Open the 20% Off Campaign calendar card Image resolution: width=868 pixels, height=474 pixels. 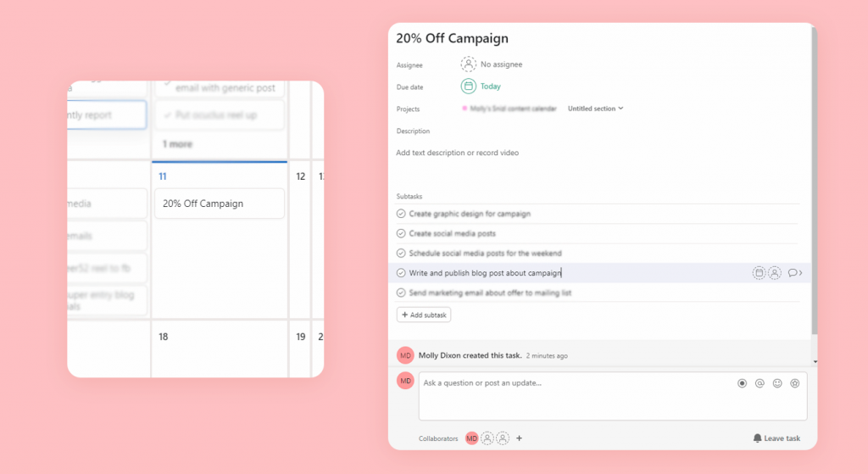pyautogui.click(x=219, y=204)
